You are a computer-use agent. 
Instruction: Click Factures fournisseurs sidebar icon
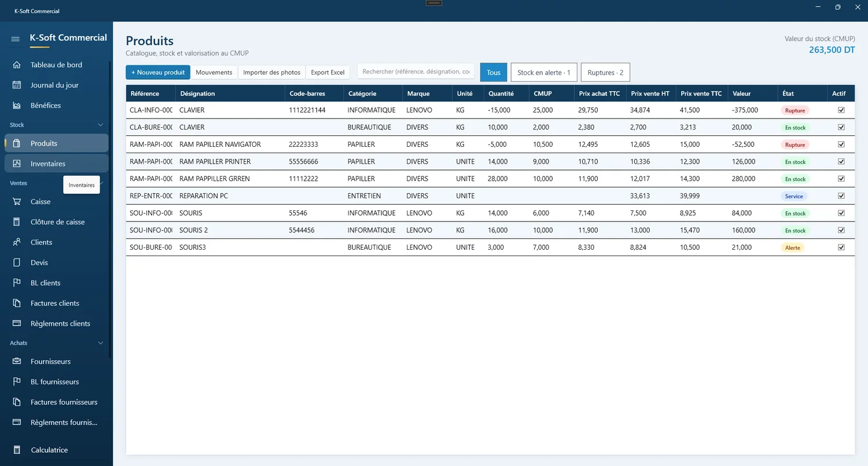tap(17, 402)
